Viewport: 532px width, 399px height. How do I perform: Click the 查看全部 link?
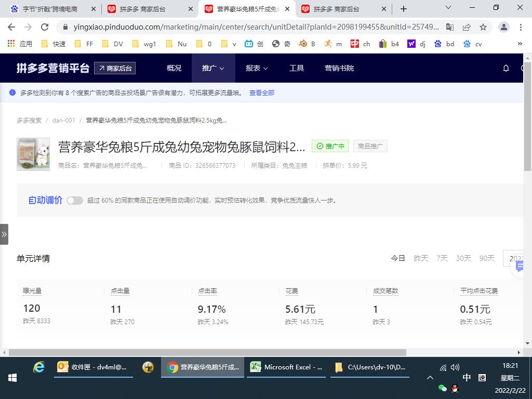point(262,92)
